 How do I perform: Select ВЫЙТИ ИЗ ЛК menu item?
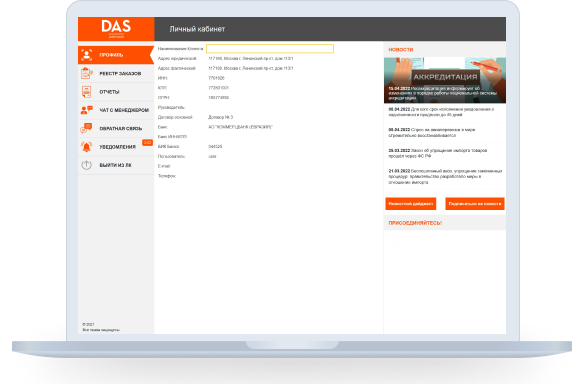tap(116, 165)
